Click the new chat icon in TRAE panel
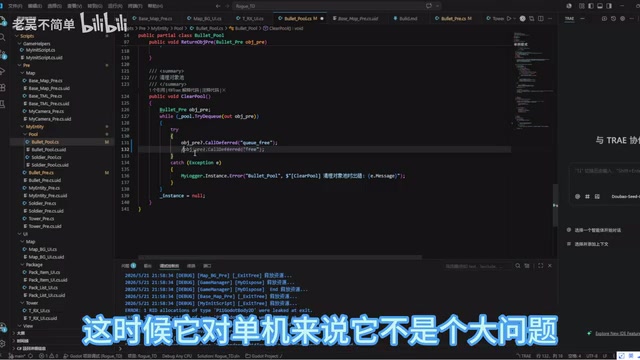The height and width of the screenshot is (360, 640). (604, 18)
